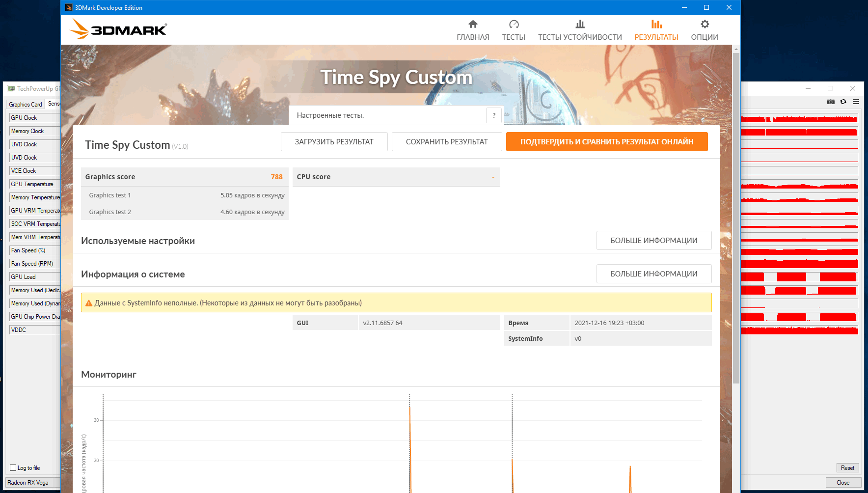
Task: Open the ГЛАВНАЯ home icon
Action: coord(473,24)
